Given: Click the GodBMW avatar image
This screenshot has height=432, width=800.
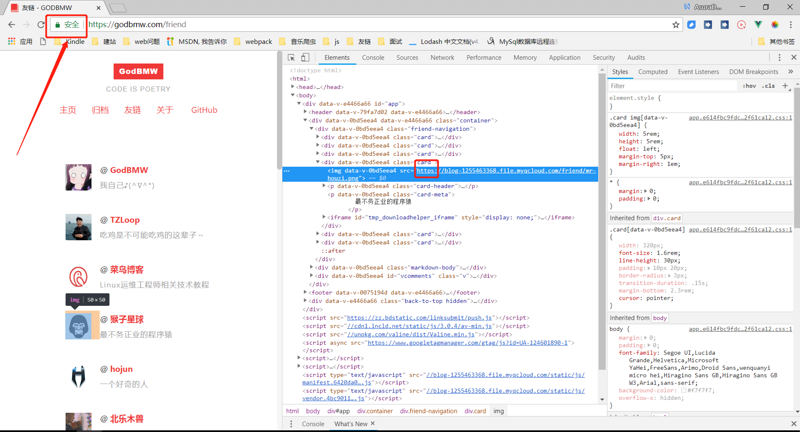Looking at the screenshot, I should point(79,177).
